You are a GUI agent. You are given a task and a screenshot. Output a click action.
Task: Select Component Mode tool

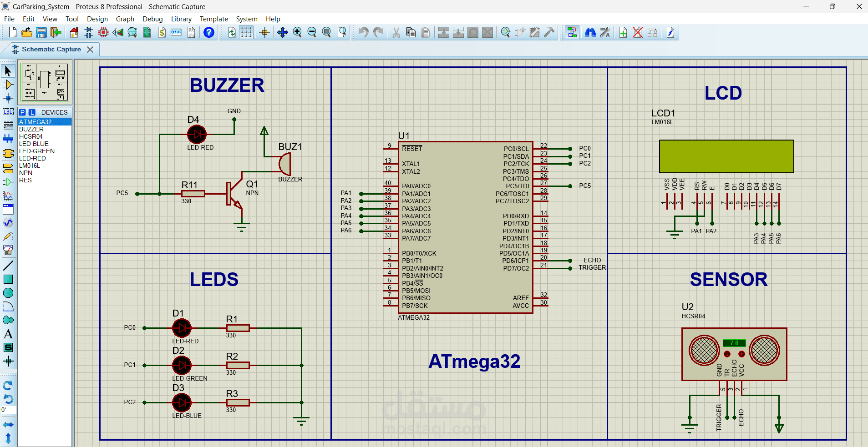click(8, 85)
